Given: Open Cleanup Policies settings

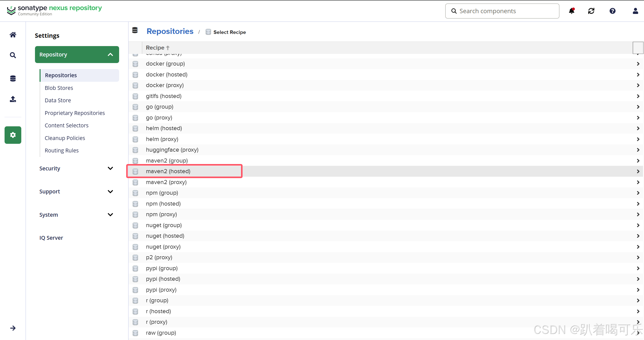Looking at the screenshot, I should [x=65, y=138].
